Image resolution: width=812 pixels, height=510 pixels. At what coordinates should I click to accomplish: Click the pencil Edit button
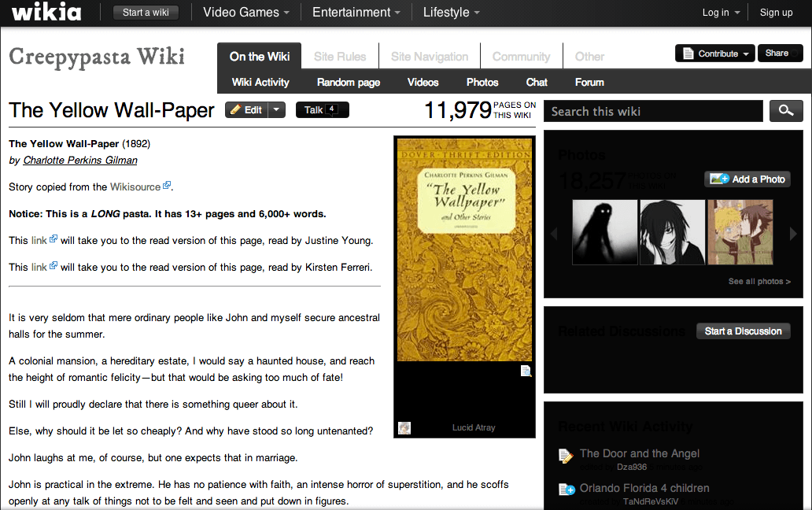246,109
